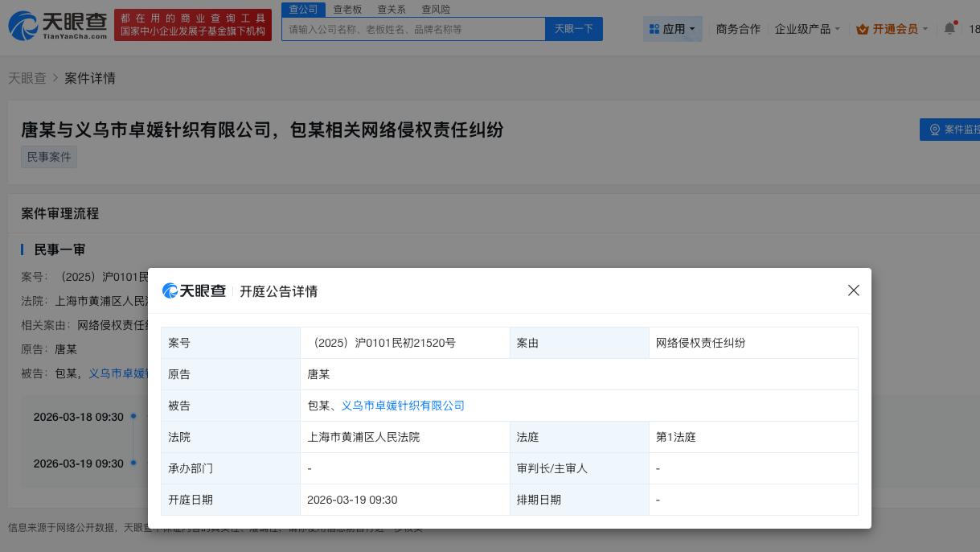Select the 商务合作 menu item
The width and height of the screenshot is (980, 552).
[738, 28]
